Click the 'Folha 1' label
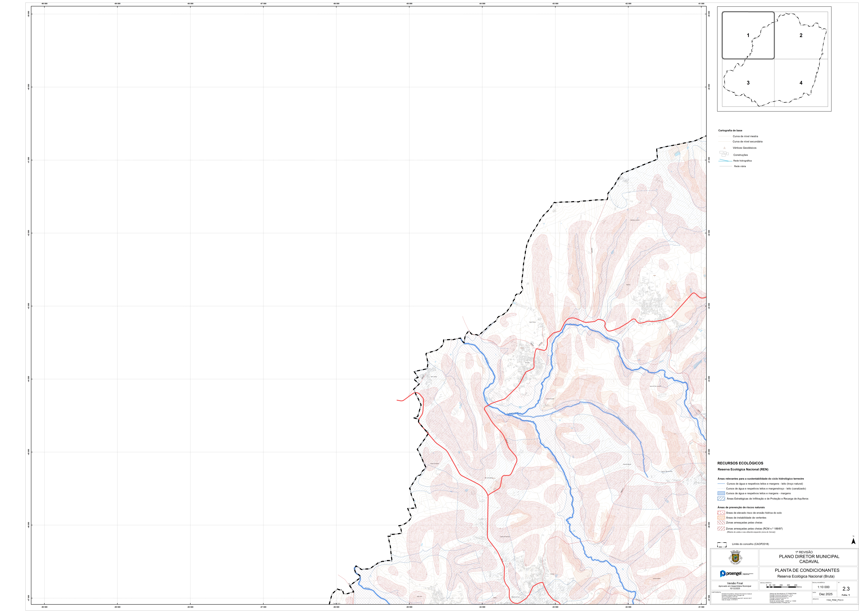 click(x=846, y=595)
